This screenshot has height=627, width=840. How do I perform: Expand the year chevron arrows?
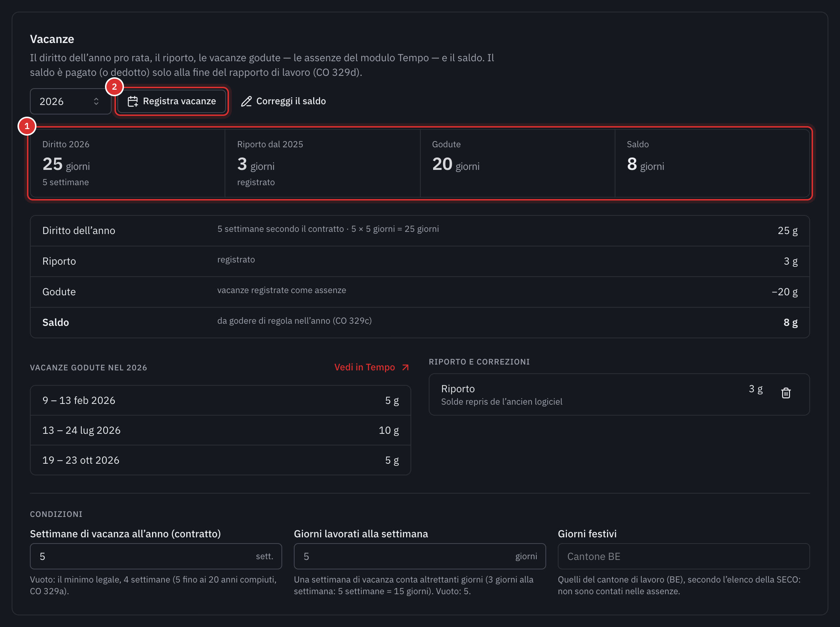(96, 101)
